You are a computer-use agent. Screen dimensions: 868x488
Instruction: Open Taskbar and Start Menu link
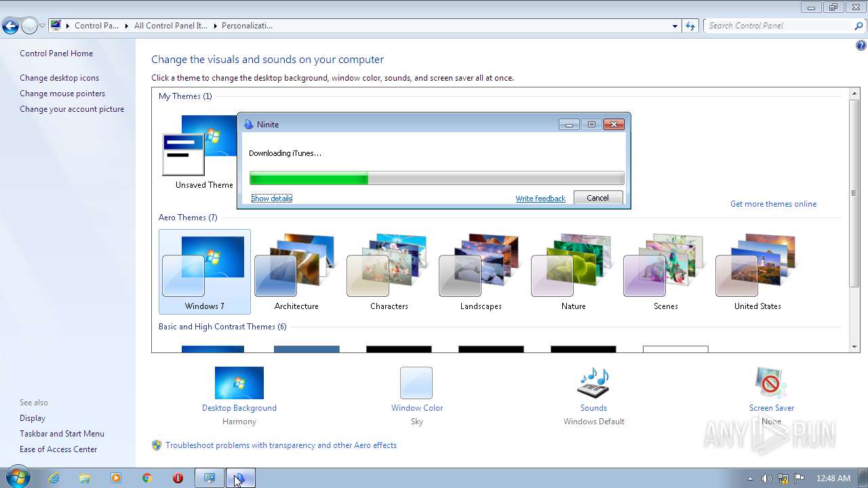click(x=62, y=434)
